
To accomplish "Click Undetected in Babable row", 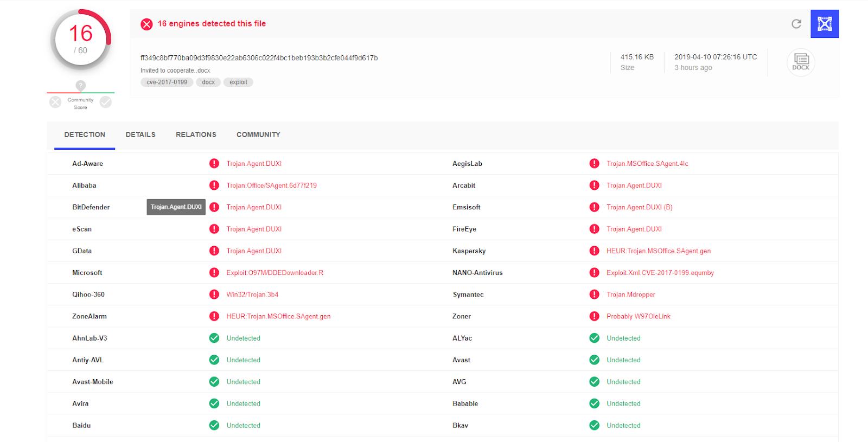I will (623, 403).
